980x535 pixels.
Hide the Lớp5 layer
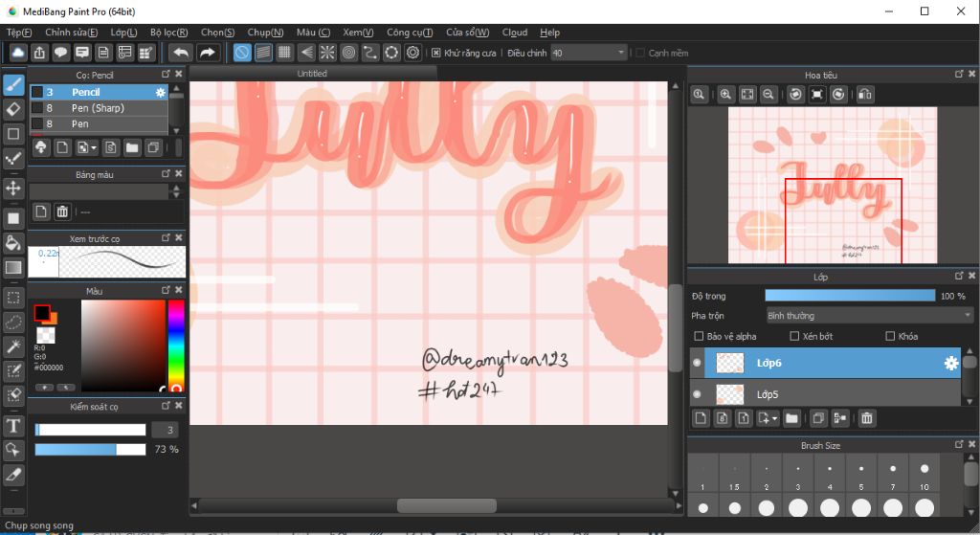click(697, 394)
